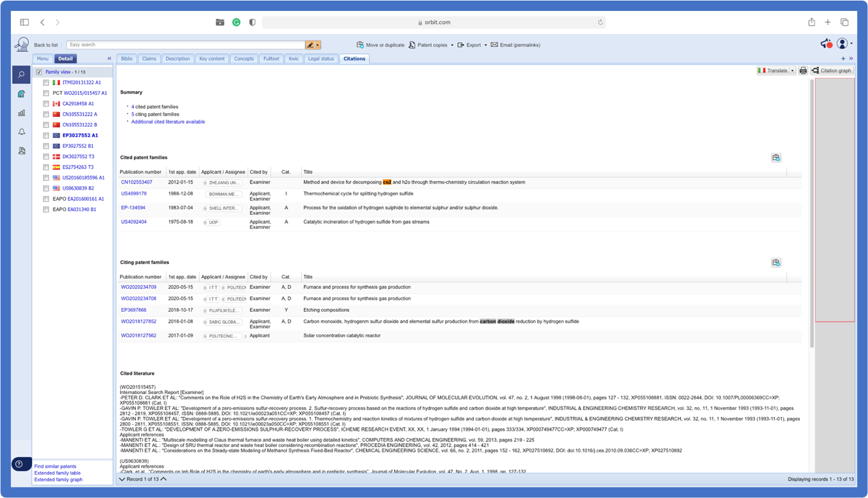This screenshot has height=498, width=868.
Task: Open the Citation graph view
Action: click(831, 71)
